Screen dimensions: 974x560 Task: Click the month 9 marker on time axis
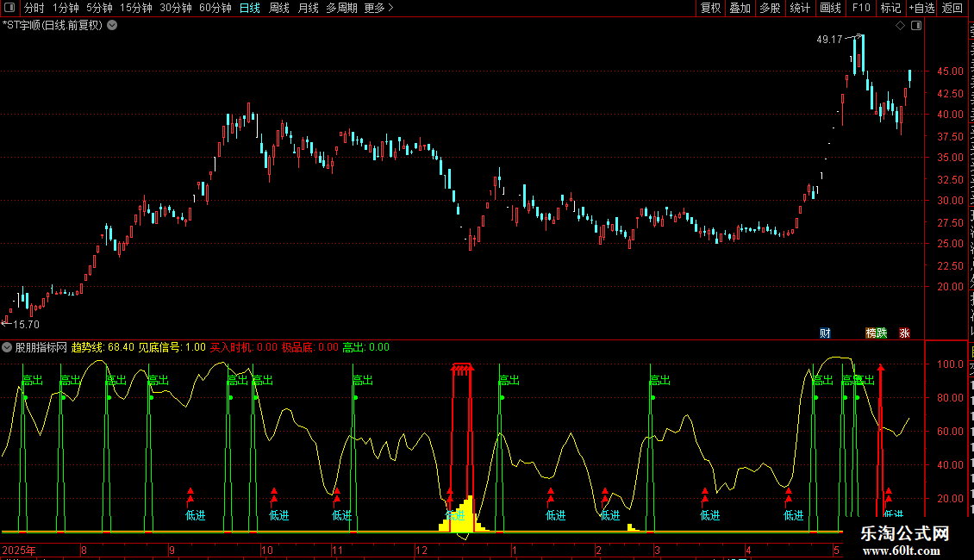click(172, 550)
